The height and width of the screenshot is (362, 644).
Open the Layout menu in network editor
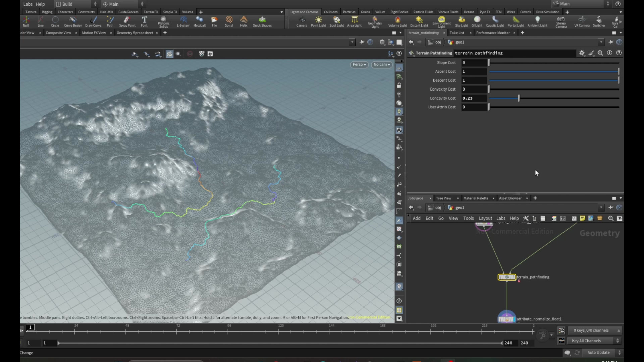(x=485, y=218)
